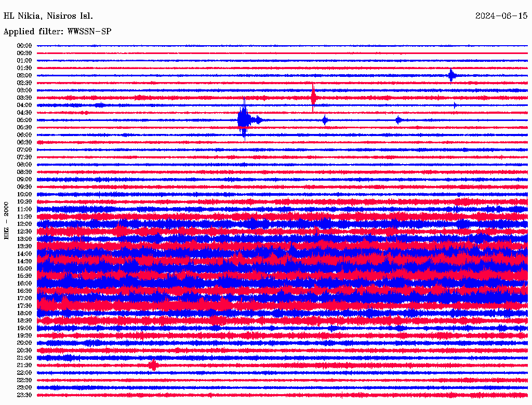Screen dimensions: 532x405
Task: Click the 06:30 time label
Action: [x=24, y=142]
